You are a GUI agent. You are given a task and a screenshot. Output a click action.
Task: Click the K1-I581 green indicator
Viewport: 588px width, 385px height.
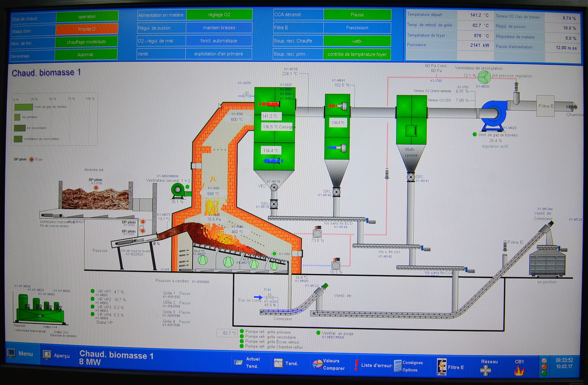tap(274, 254)
